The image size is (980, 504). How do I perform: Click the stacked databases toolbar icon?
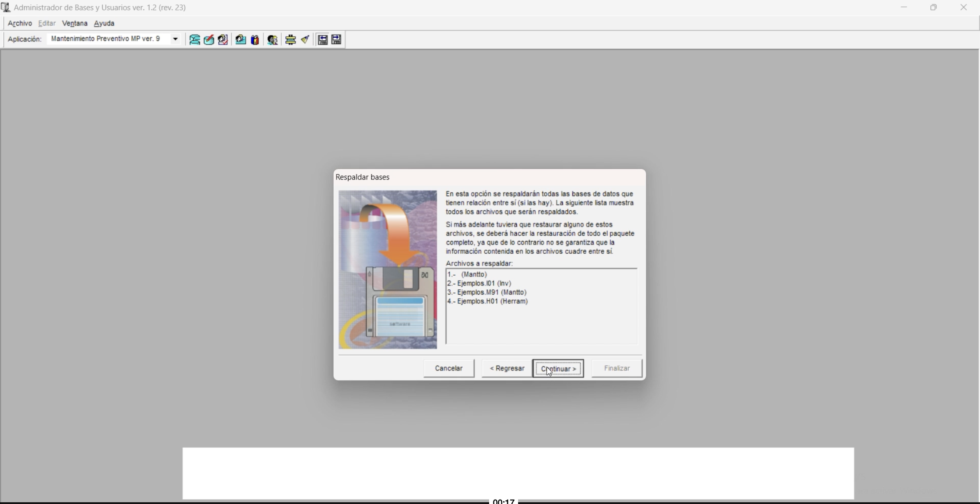195,40
